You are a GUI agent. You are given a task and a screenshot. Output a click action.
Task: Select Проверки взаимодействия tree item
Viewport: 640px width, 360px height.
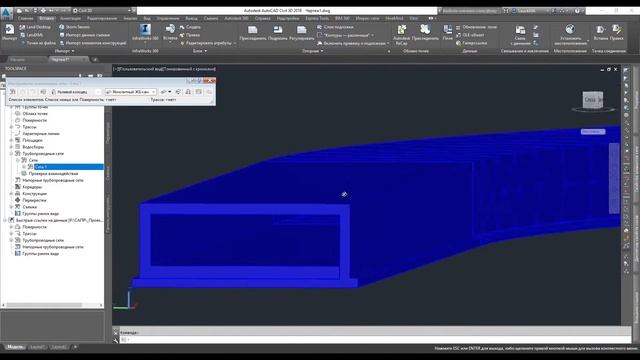tap(53, 173)
